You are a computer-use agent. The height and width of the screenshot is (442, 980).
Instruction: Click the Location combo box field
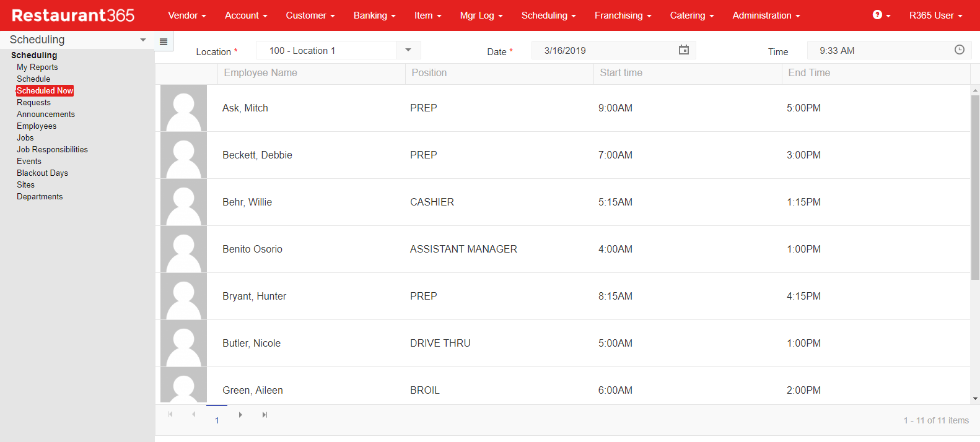click(x=338, y=50)
